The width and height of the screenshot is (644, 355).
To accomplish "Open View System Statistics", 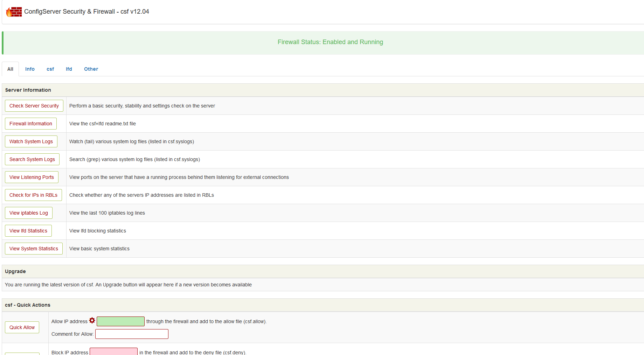I will tap(34, 249).
